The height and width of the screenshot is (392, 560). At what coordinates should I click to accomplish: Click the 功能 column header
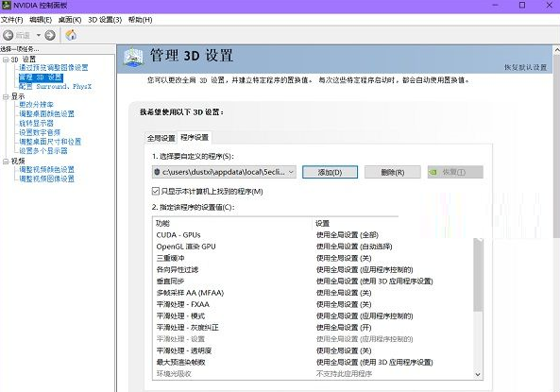point(232,223)
